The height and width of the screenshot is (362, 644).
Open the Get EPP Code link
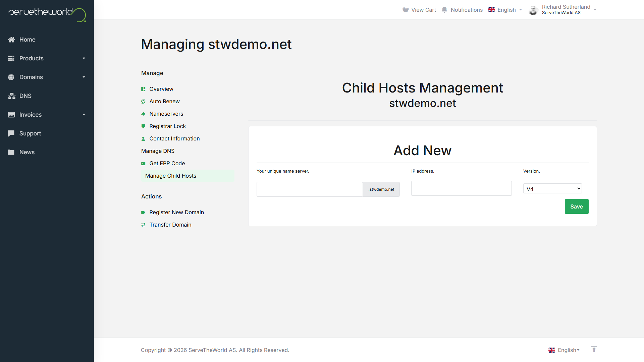[167, 164]
